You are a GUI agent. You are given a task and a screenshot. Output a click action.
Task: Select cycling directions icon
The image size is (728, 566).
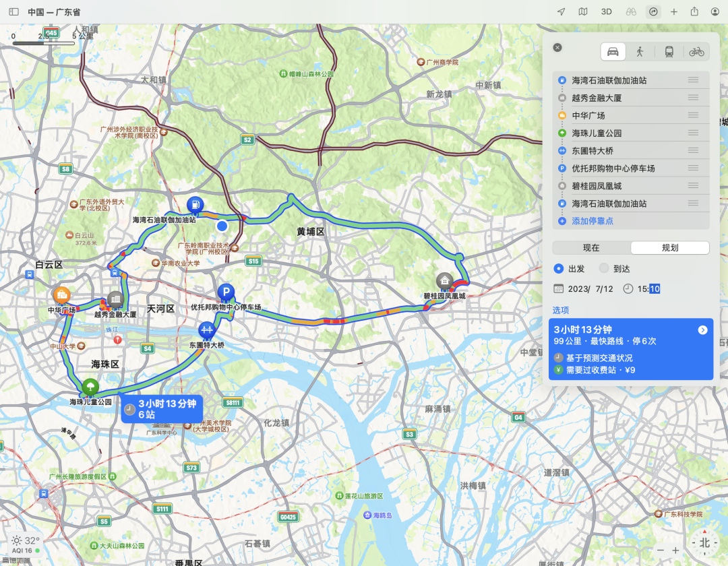[x=696, y=51]
